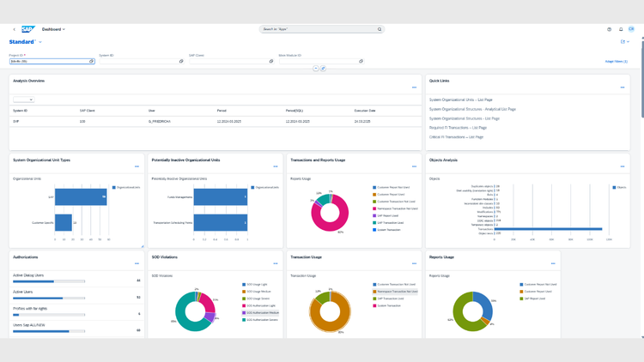Expand dropdown arrow beside the share icon
Screen dimensions: 644x362
click(x=628, y=42)
